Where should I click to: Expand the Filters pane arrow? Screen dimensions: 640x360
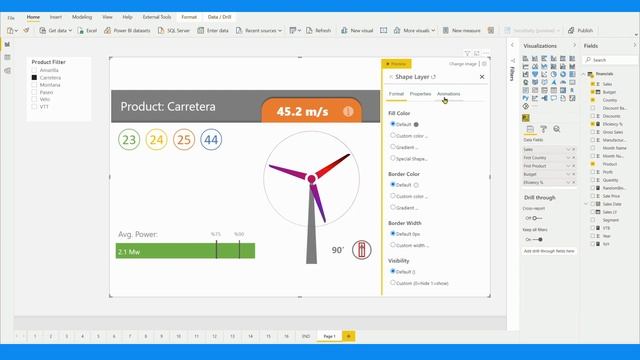point(513,45)
